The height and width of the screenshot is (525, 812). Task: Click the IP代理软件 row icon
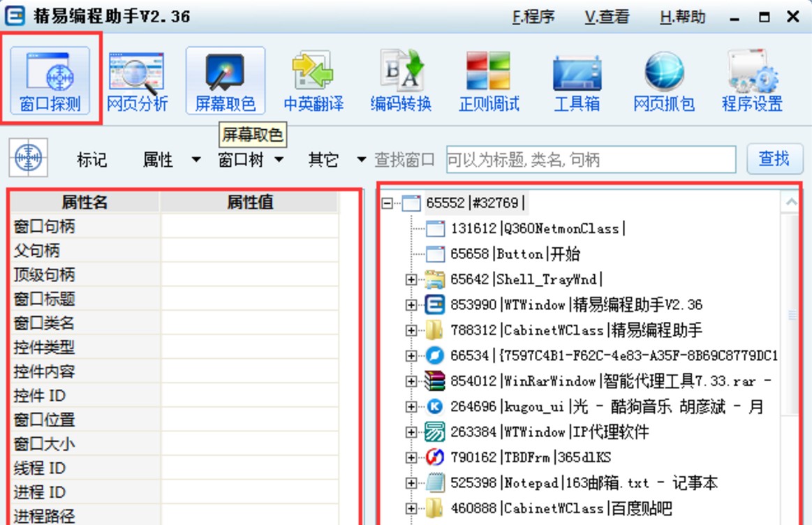[435, 432]
